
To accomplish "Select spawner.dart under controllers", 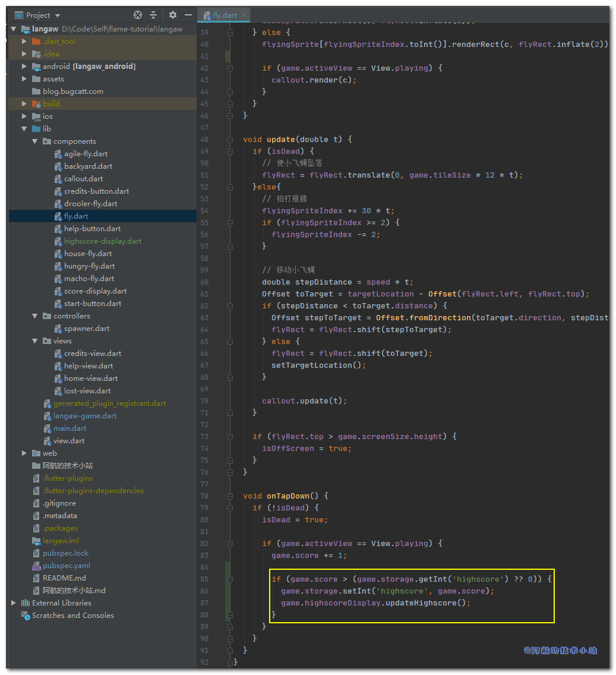I will [x=87, y=329].
